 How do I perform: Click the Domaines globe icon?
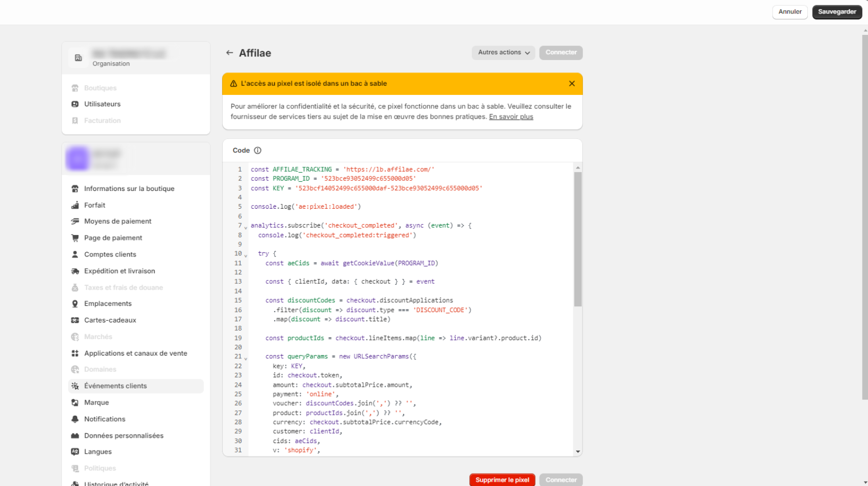point(75,370)
